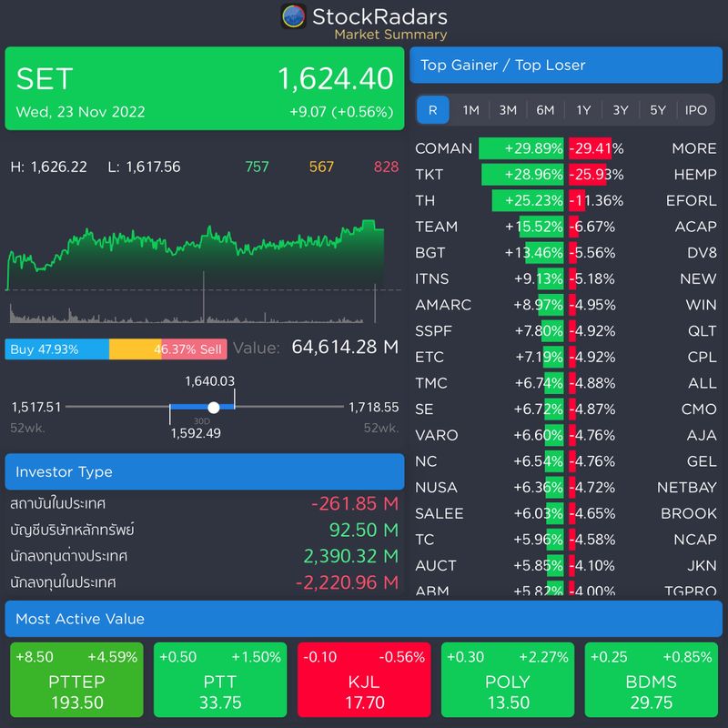Click the 46.37% Sell red bar segment
Viewport: 728px width, 728px height.
194,349
